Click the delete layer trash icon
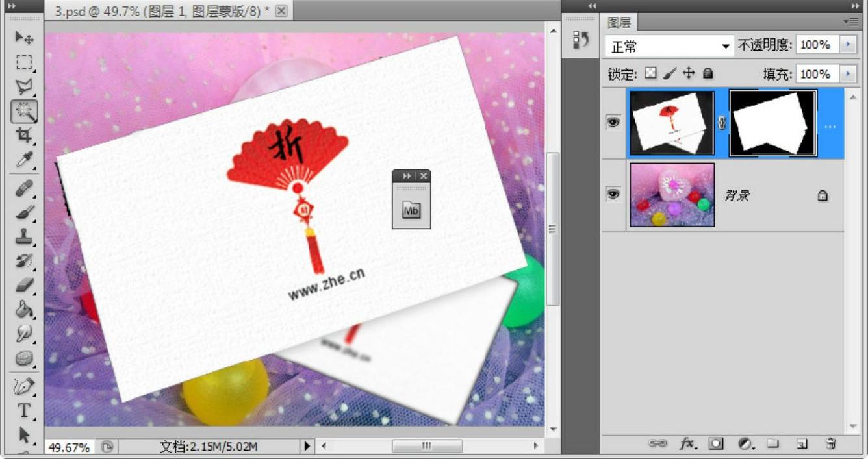Image resolution: width=868 pixels, height=459 pixels. coord(830,443)
